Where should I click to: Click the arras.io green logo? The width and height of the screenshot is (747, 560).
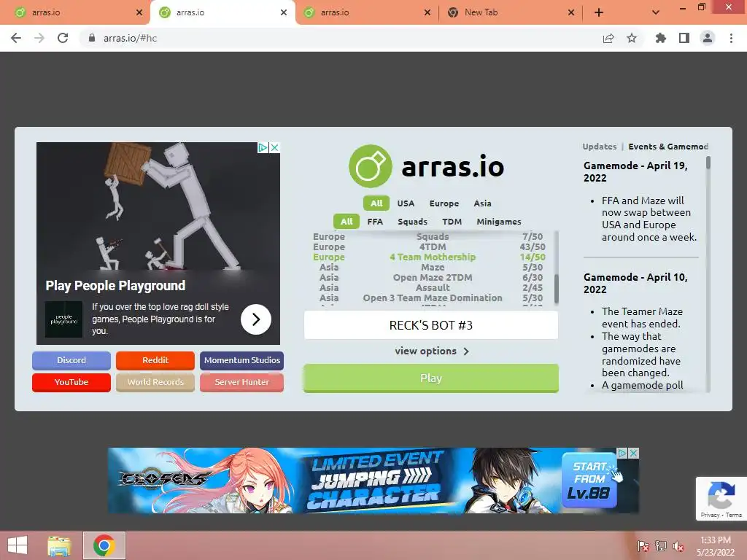click(371, 166)
